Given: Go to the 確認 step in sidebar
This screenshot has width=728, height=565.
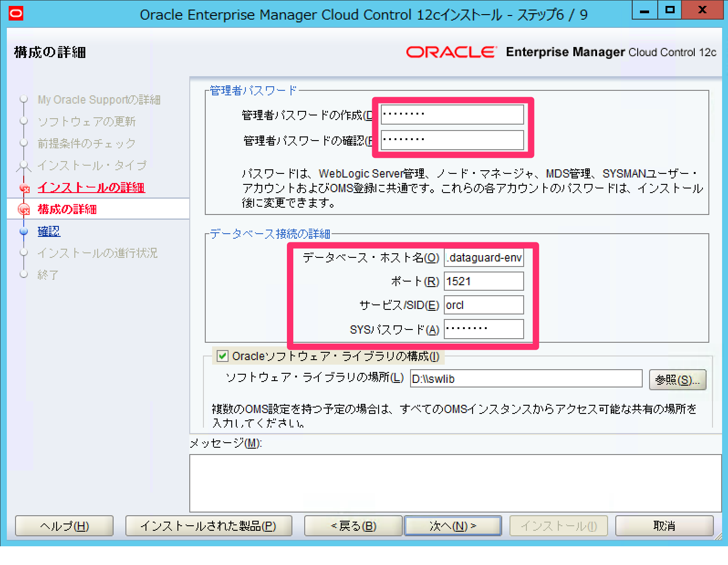Looking at the screenshot, I should click(49, 231).
